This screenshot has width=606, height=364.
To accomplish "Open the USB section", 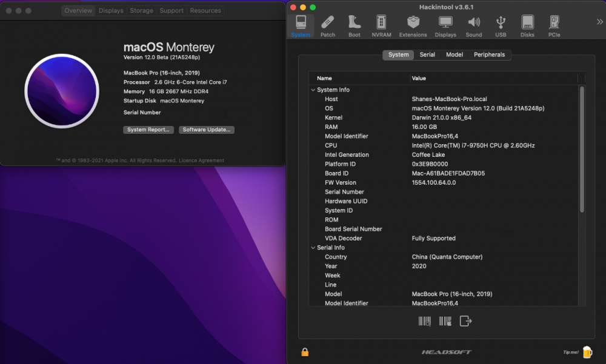I will coord(501,26).
